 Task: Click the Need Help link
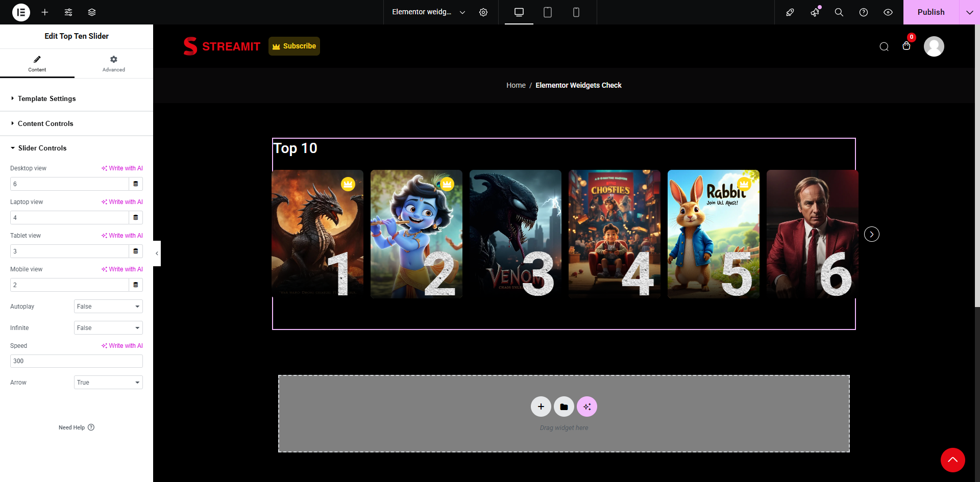tap(77, 427)
